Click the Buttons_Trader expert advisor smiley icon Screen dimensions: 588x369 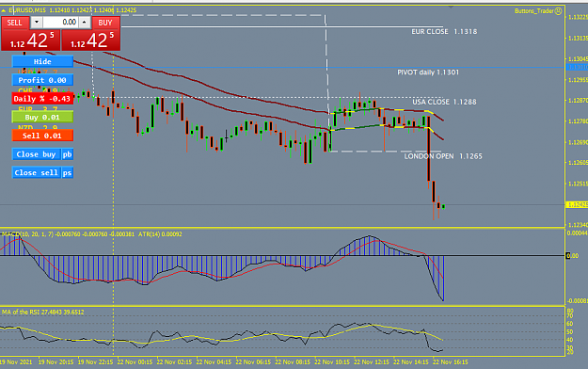tap(559, 11)
